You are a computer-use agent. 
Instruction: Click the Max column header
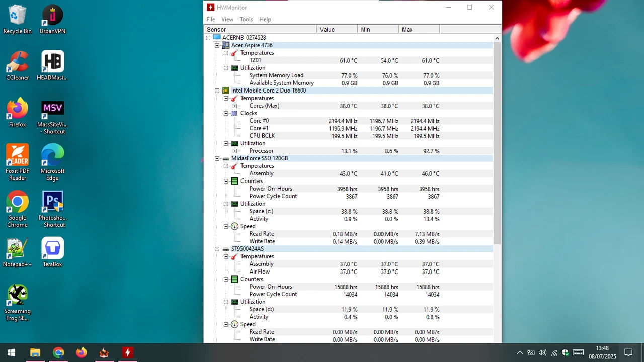click(x=419, y=30)
